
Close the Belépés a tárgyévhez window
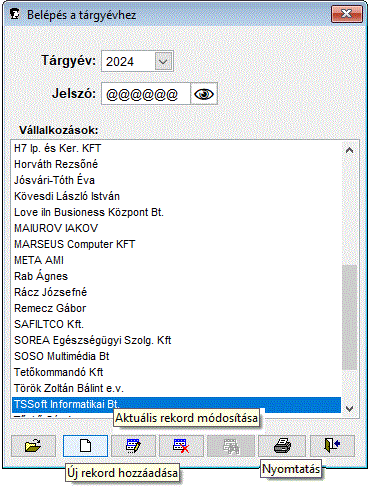pos(347,14)
